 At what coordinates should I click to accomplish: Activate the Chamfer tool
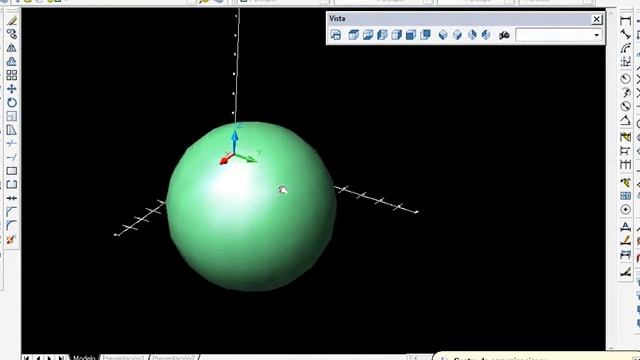tap(11, 212)
